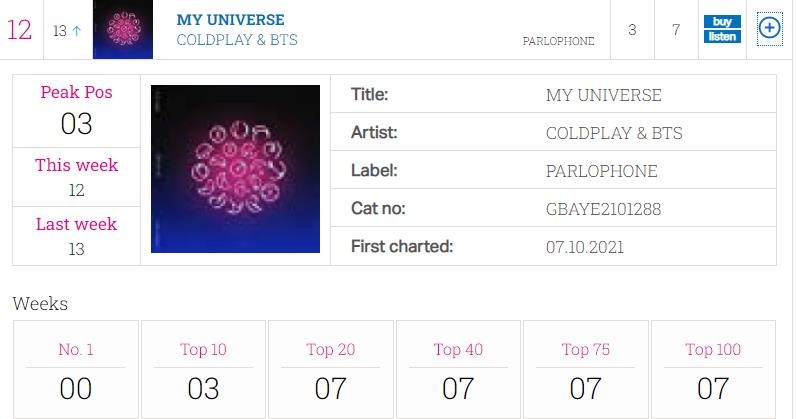Click the Top 10 weeks box

(203, 369)
